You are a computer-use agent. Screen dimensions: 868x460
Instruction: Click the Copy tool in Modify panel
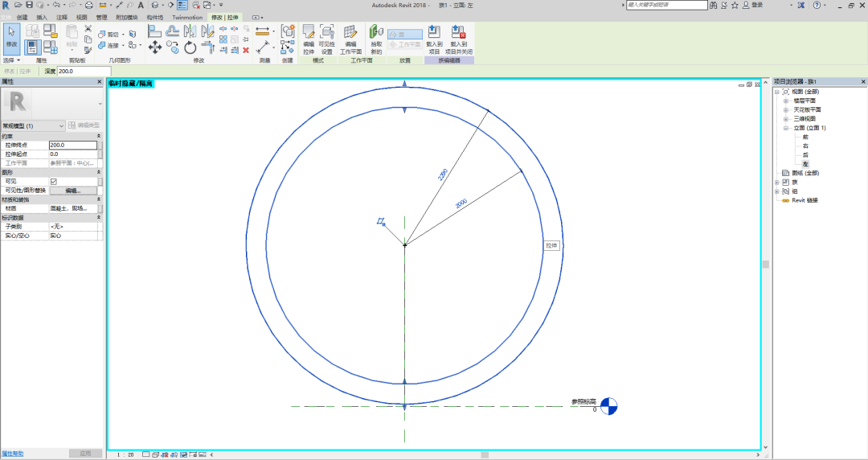173,47
